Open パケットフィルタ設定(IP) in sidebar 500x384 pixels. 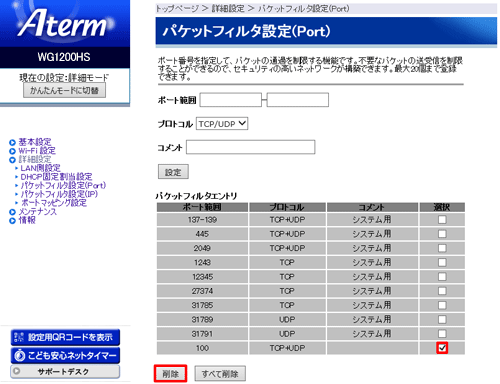tap(59, 194)
